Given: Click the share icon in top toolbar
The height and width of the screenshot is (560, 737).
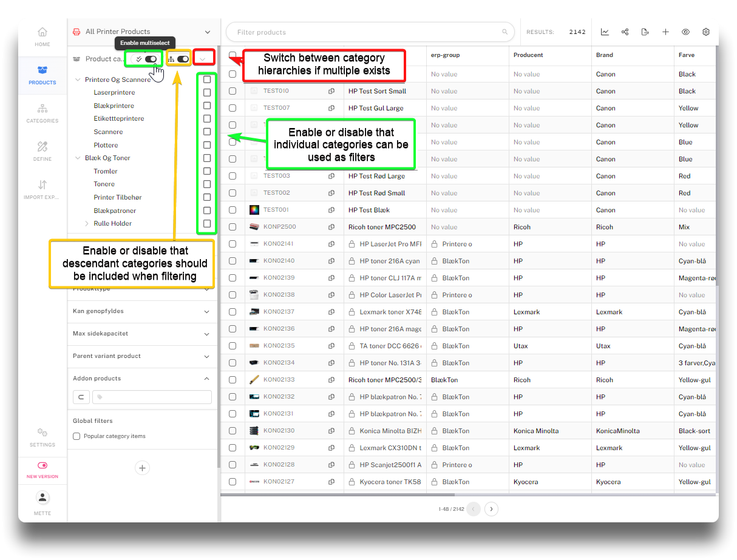Looking at the screenshot, I should click(625, 32).
